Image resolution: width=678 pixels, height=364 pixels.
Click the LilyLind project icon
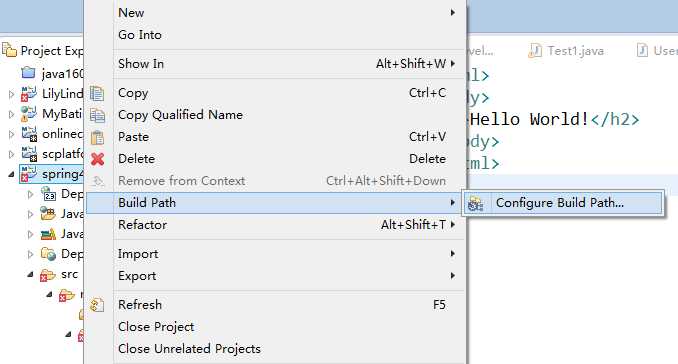[x=29, y=93]
